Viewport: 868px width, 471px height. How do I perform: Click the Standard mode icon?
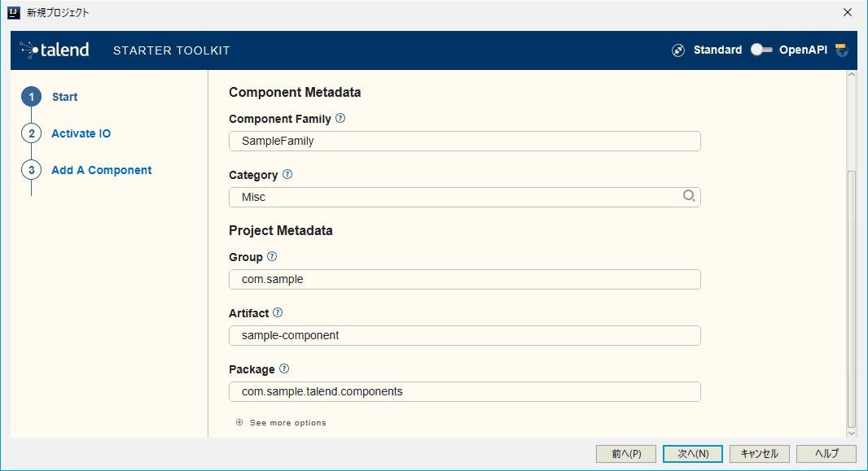[x=678, y=50]
